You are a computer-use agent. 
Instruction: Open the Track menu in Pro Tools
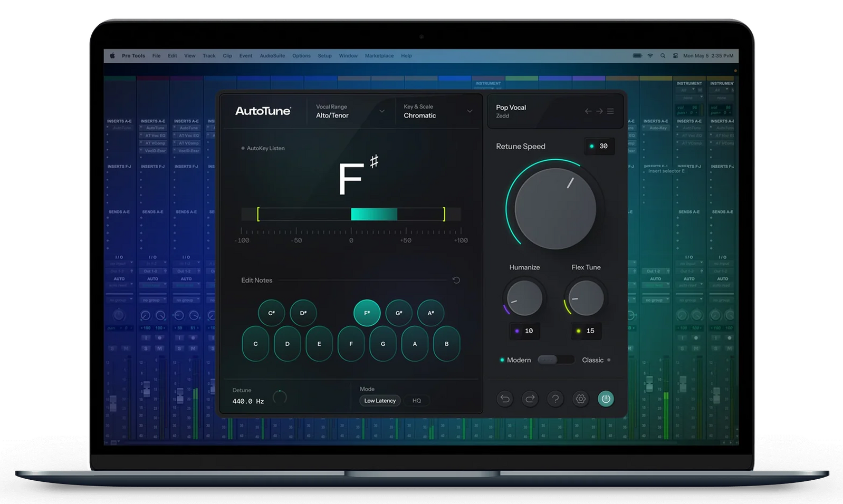209,56
